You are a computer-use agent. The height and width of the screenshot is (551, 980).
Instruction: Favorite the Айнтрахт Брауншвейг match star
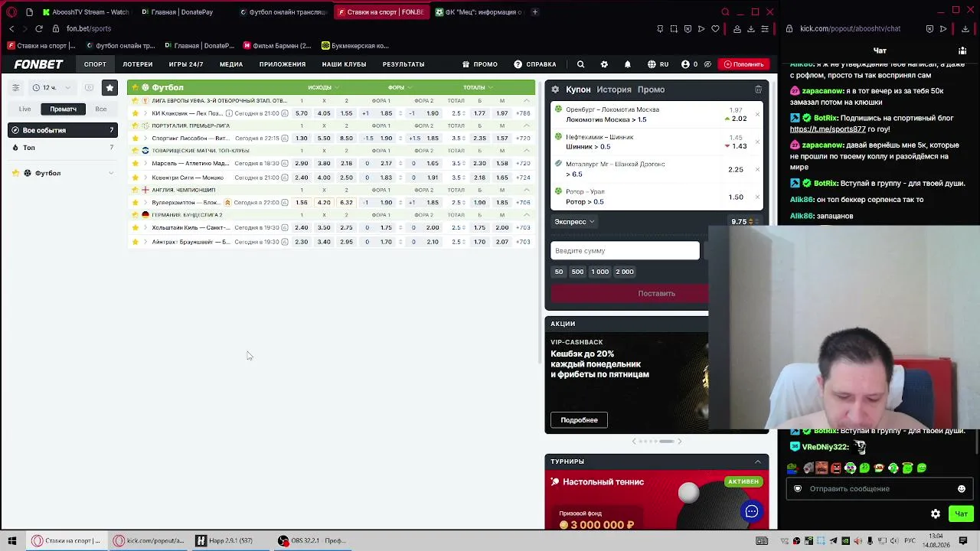click(x=136, y=242)
